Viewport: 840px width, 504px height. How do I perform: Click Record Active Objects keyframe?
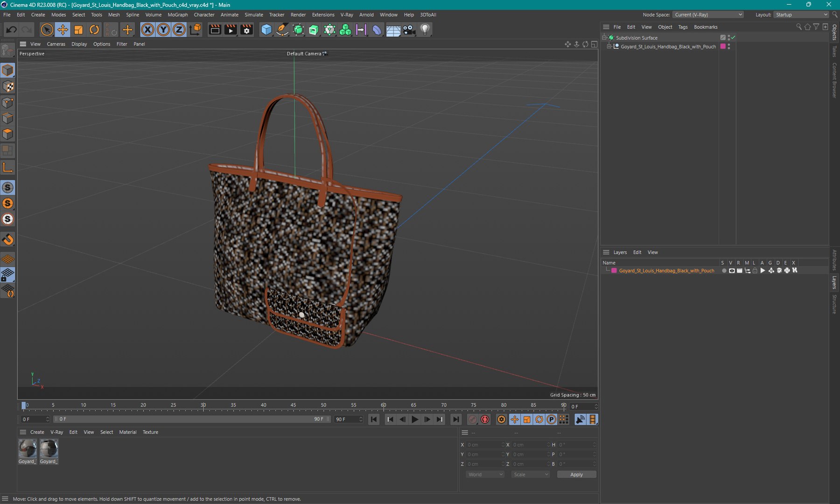(473, 420)
